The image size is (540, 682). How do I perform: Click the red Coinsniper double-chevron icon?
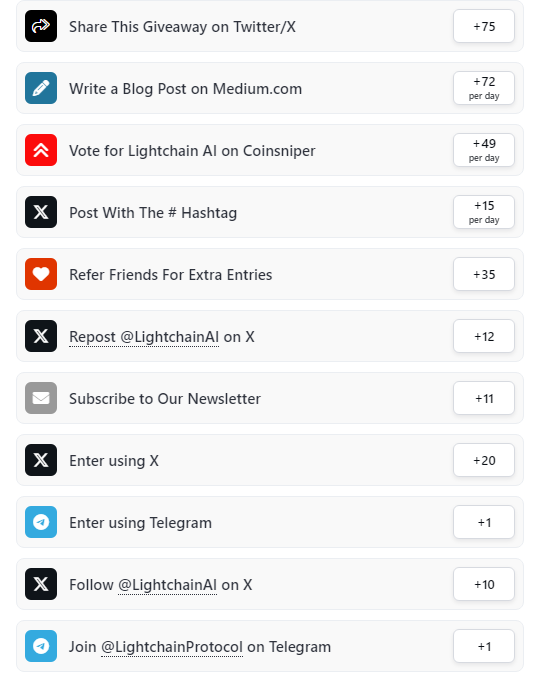[x=41, y=150]
